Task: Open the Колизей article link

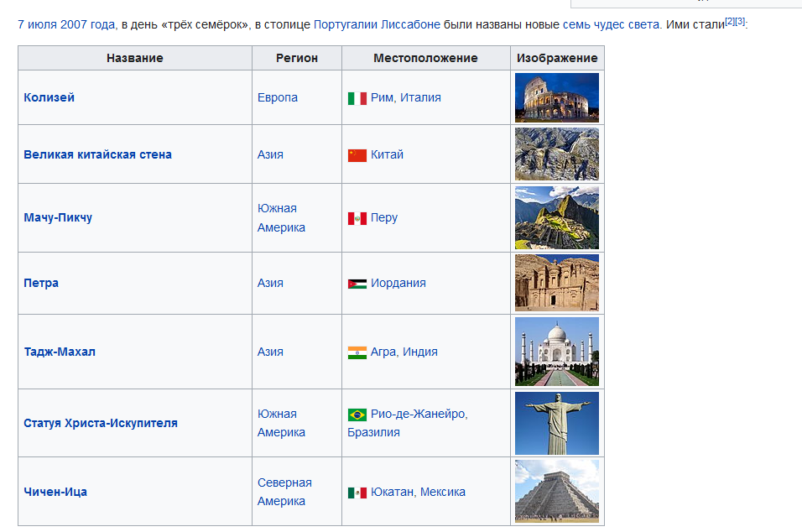Action: 49,97
